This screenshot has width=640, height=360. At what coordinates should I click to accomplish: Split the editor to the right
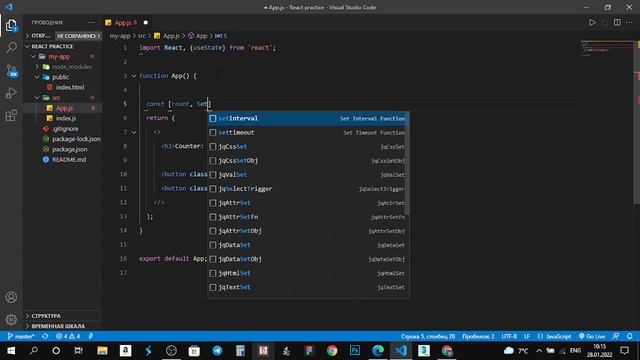(x=617, y=22)
